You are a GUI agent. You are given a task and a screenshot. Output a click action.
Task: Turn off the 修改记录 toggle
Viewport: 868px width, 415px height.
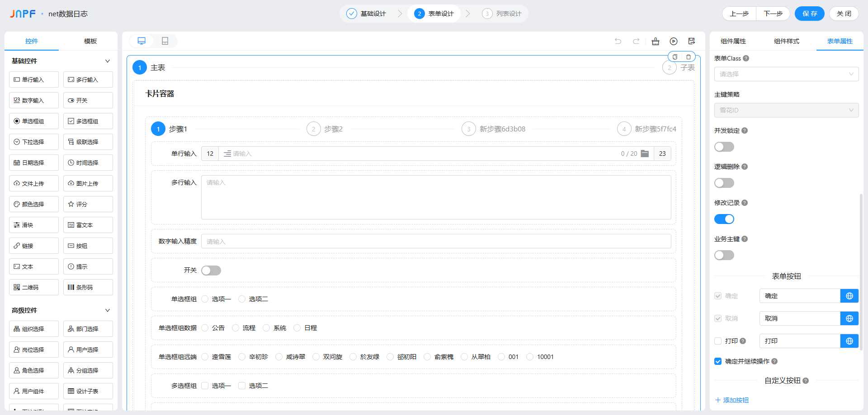[724, 219]
